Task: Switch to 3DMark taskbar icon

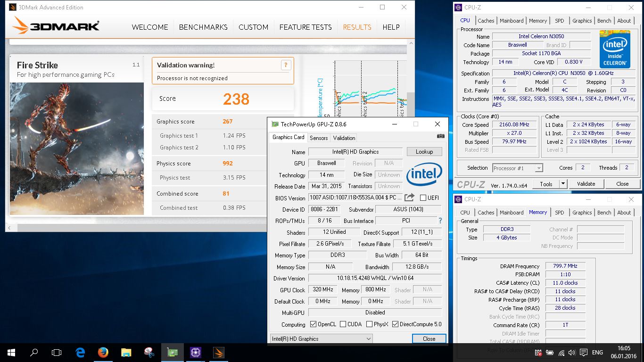Action: point(218,352)
